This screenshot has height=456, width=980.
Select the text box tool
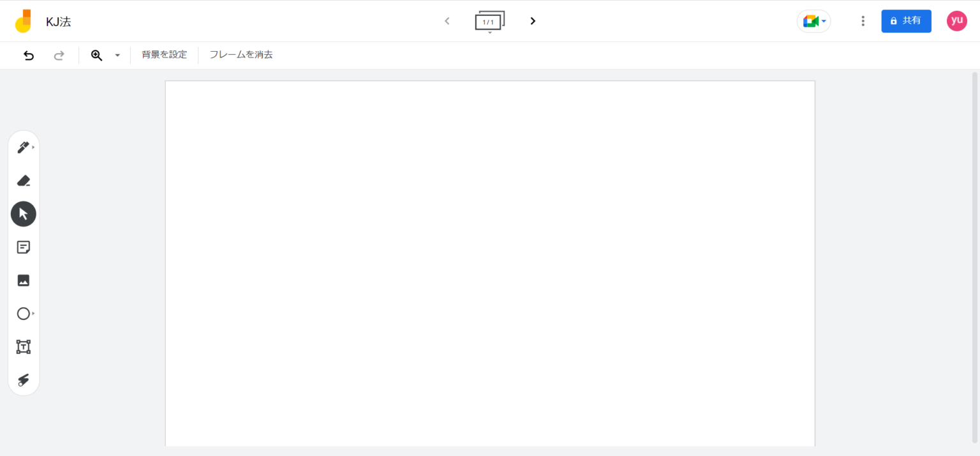(24, 346)
